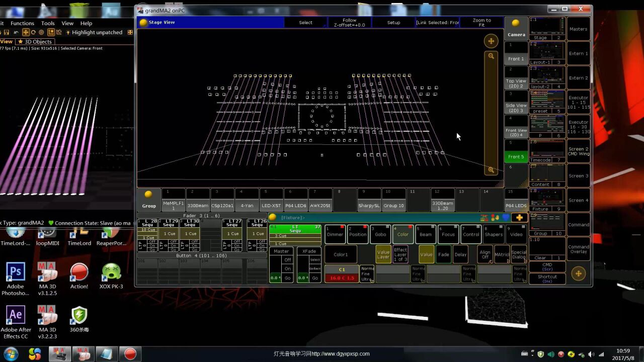Viewport: 644px width, 362px height.
Task: Click the yellow ball in the Fixture bar
Action: pos(273,217)
